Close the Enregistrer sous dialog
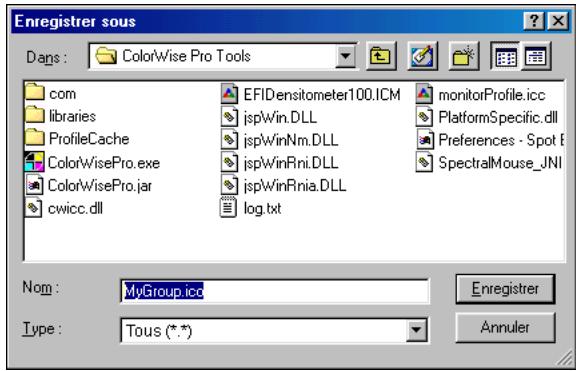Screen dimensions: 576x371 (558, 21)
